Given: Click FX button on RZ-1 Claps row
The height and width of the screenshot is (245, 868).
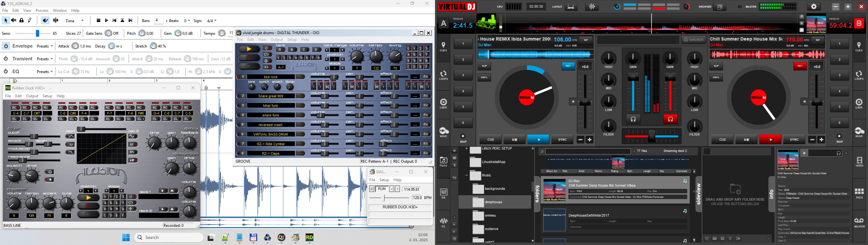Looking at the screenshot, I should tap(426, 153).
